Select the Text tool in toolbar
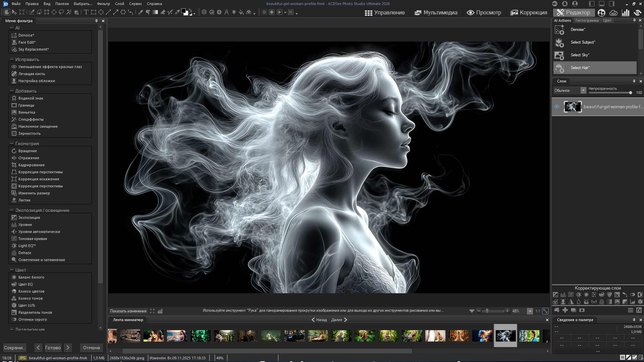The height and width of the screenshot is (362, 644). pyautogui.click(x=86, y=12)
